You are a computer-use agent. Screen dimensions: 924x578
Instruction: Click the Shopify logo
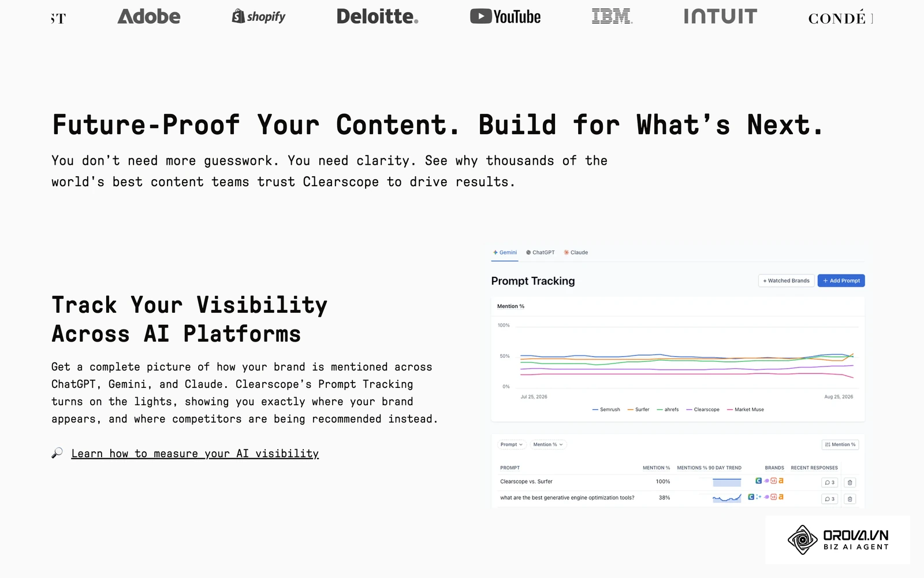coord(259,16)
